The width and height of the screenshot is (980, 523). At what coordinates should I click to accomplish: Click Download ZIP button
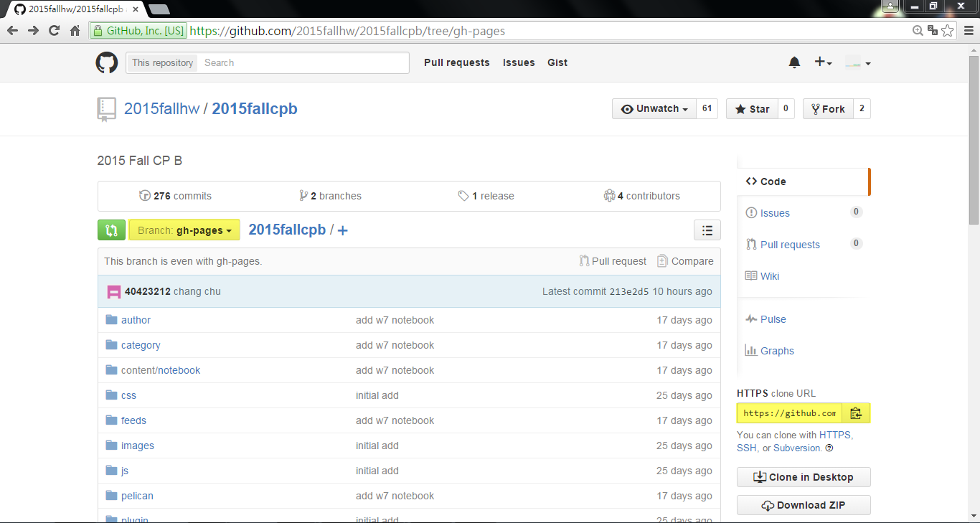click(x=804, y=505)
